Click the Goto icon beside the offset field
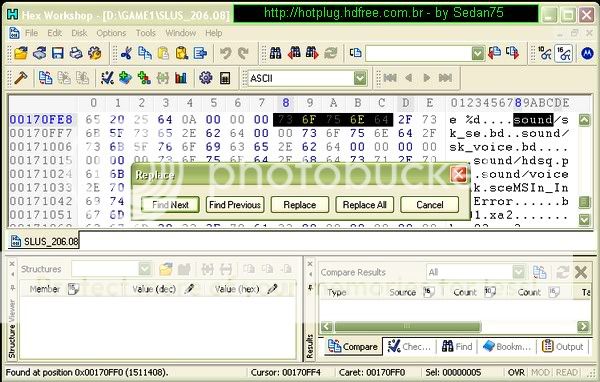The image size is (600, 382). pos(355,53)
